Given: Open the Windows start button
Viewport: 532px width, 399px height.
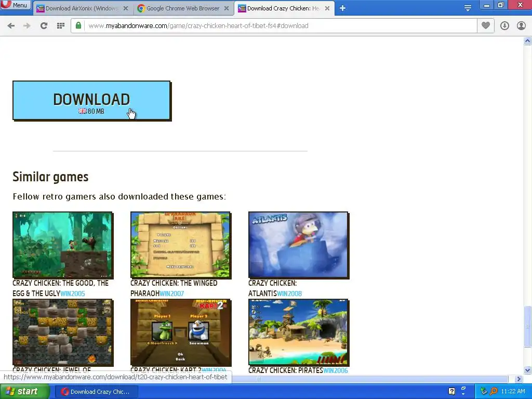Looking at the screenshot, I should [25, 392].
